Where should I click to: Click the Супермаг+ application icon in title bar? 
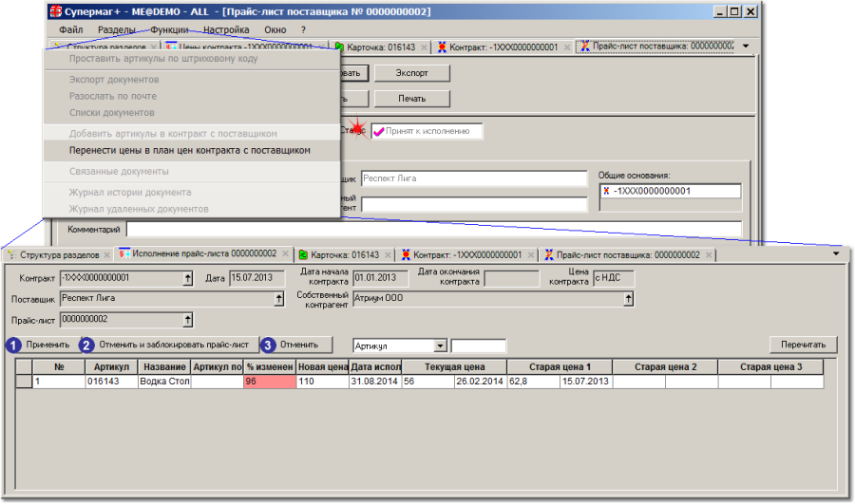tap(56, 10)
